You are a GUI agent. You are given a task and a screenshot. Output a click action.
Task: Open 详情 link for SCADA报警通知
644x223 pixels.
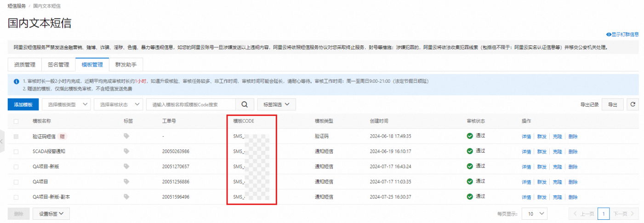click(526, 151)
